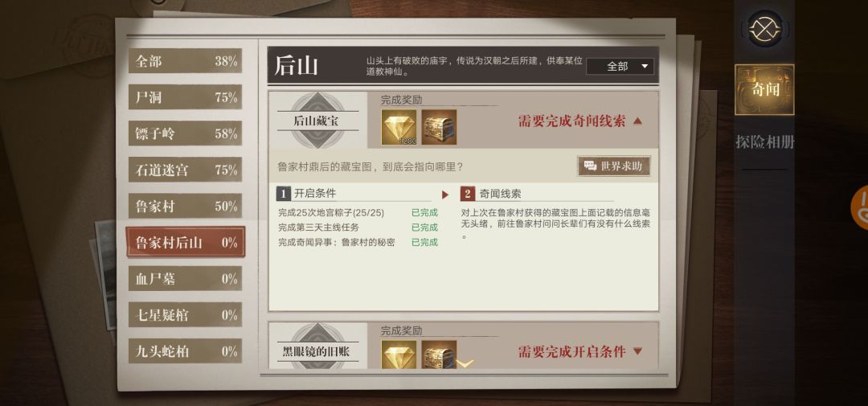868x406 pixels.
Task: Close the panel with the round X icon
Action: (x=764, y=29)
